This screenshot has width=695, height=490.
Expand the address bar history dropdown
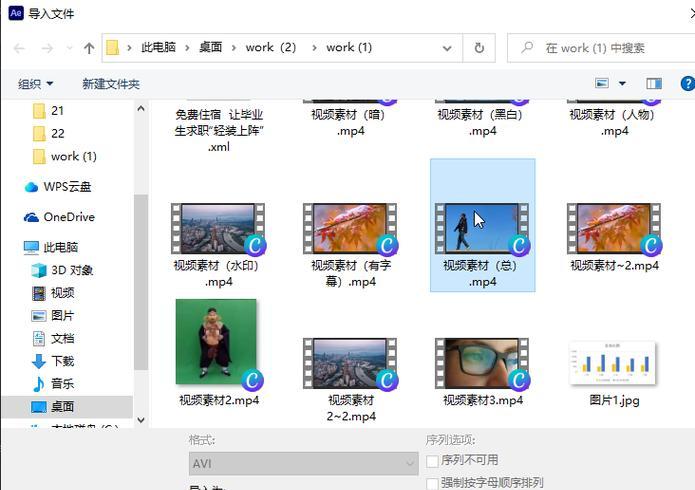pyautogui.click(x=447, y=48)
